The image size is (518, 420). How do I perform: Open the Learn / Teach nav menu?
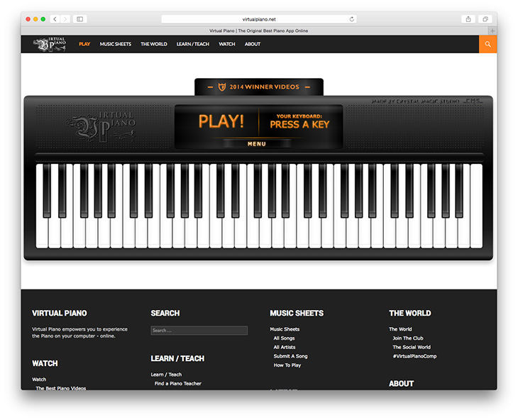point(193,44)
